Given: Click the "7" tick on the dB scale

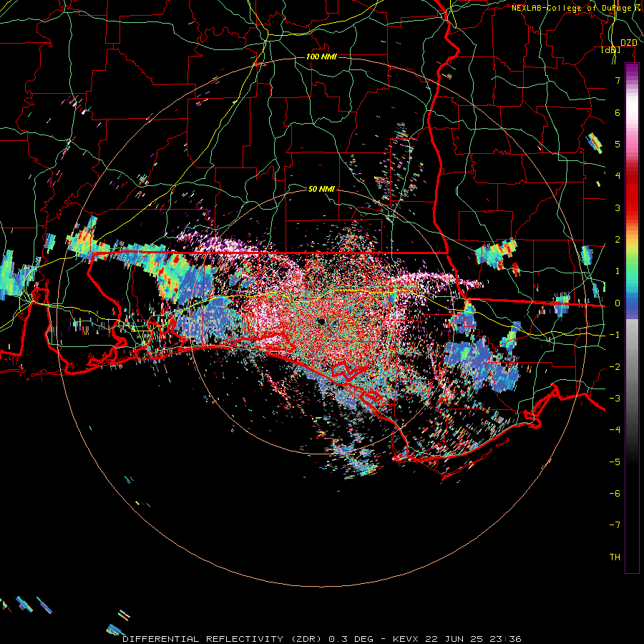Looking at the screenshot, I should tap(618, 80).
